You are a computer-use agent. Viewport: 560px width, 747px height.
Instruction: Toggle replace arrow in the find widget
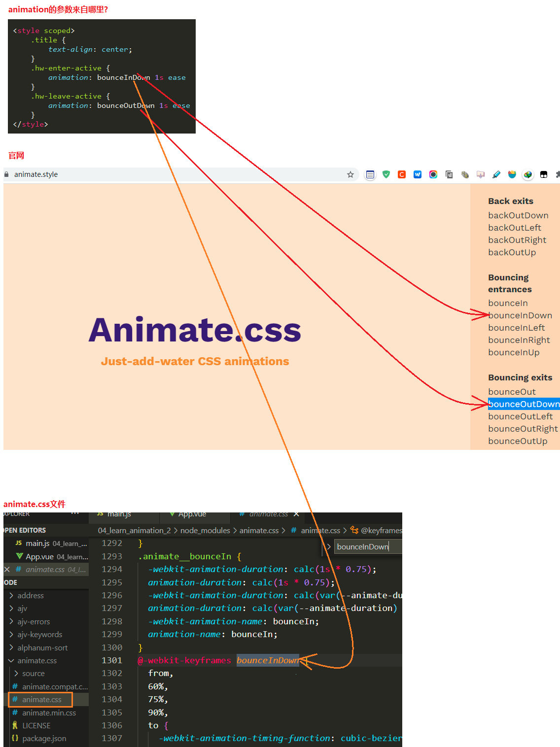point(329,546)
